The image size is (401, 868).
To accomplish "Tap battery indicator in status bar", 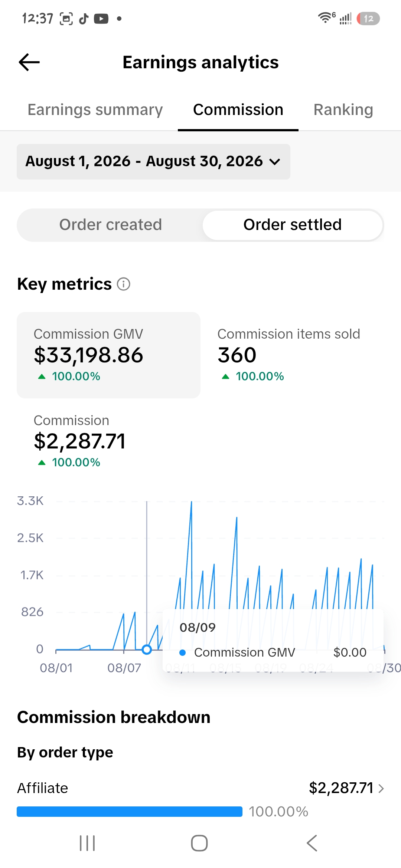I will click(x=368, y=19).
